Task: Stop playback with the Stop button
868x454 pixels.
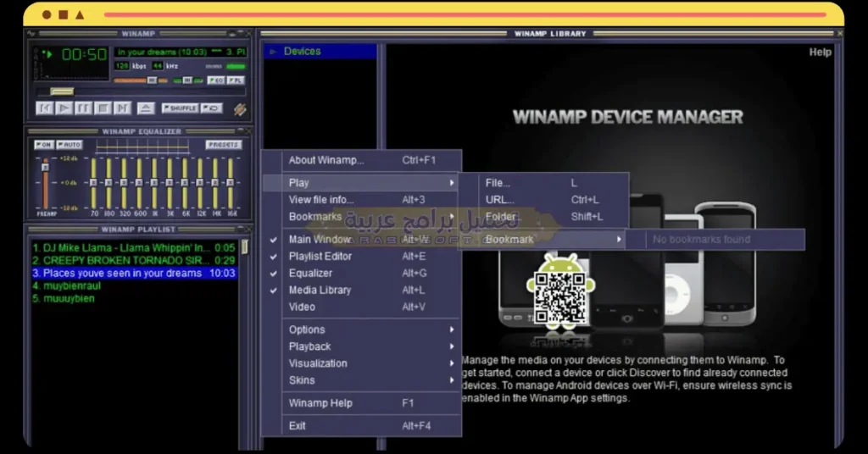Action: (103, 108)
